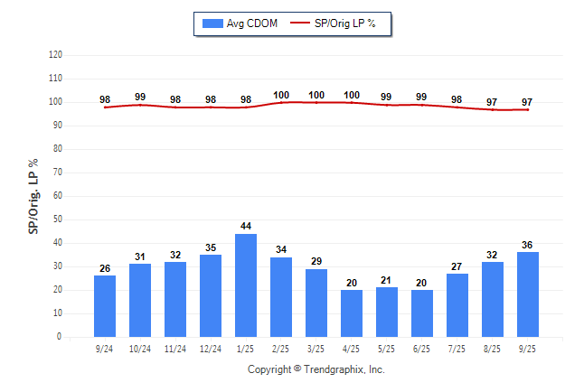Click the 1/25 bar showing 44
The image size is (584, 392).
pyautogui.click(x=246, y=285)
